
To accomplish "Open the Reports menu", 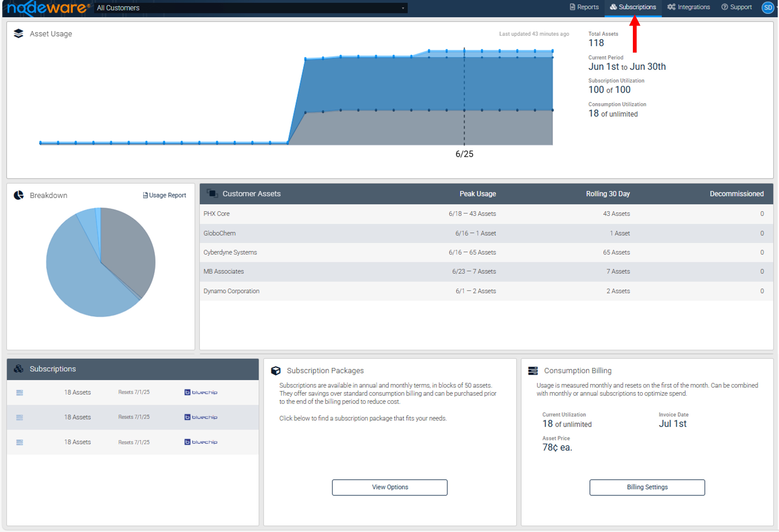I will pyautogui.click(x=584, y=7).
